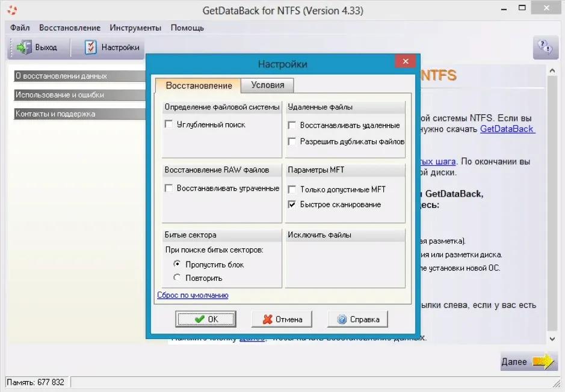Viewport: 565px width, 392px height.
Task: Click the Справка button
Action: (x=358, y=319)
